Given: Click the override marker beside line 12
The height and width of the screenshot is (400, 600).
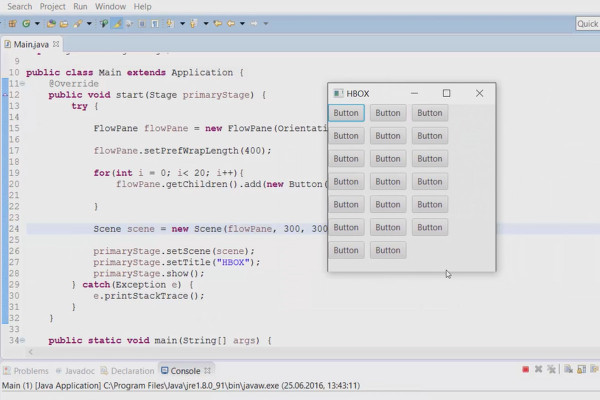Looking at the screenshot, I should pyautogui.click(x=5, y=95).
